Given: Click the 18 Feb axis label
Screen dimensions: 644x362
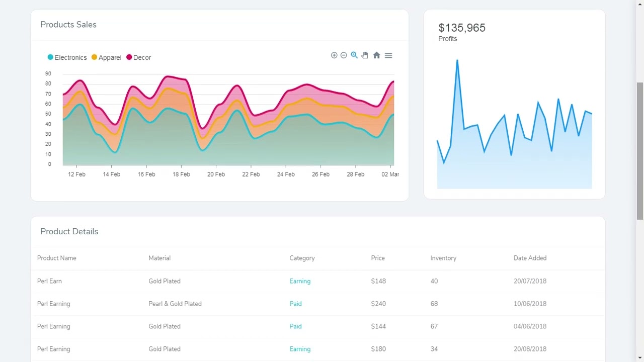Looking at the screenshot, I should coord(181,174).
